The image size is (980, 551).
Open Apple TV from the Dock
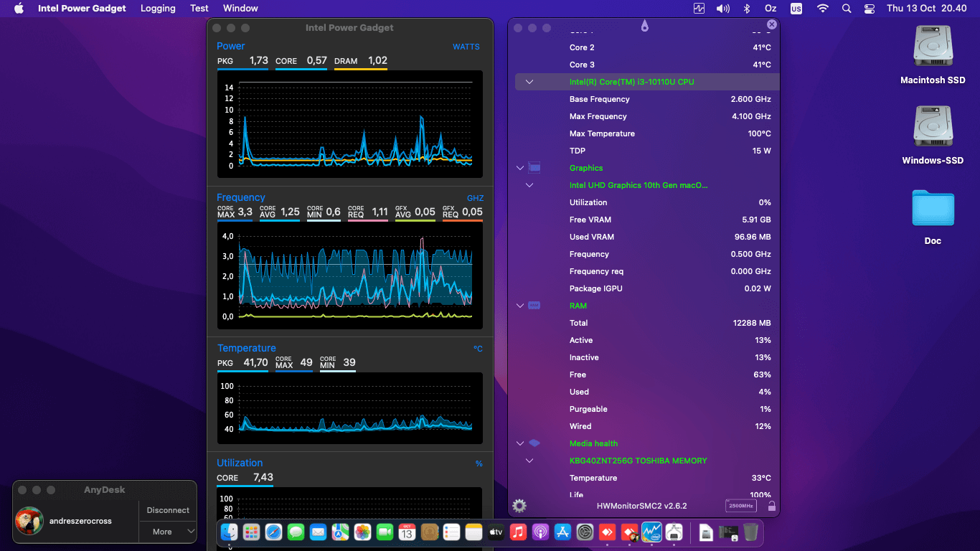[x=496, y=532]
